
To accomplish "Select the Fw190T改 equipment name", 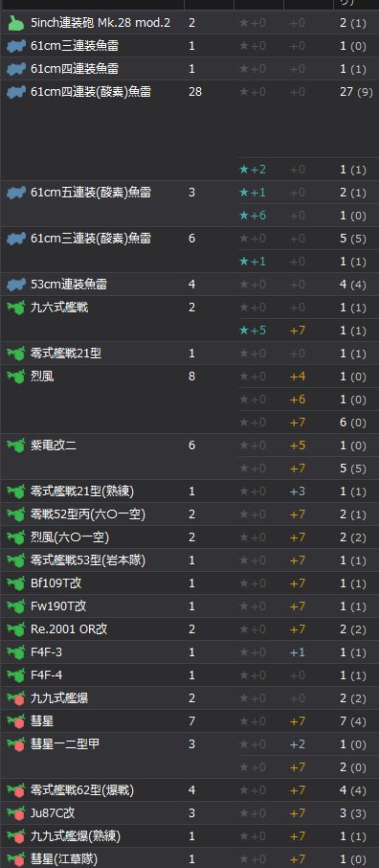I will pos(58,606).
